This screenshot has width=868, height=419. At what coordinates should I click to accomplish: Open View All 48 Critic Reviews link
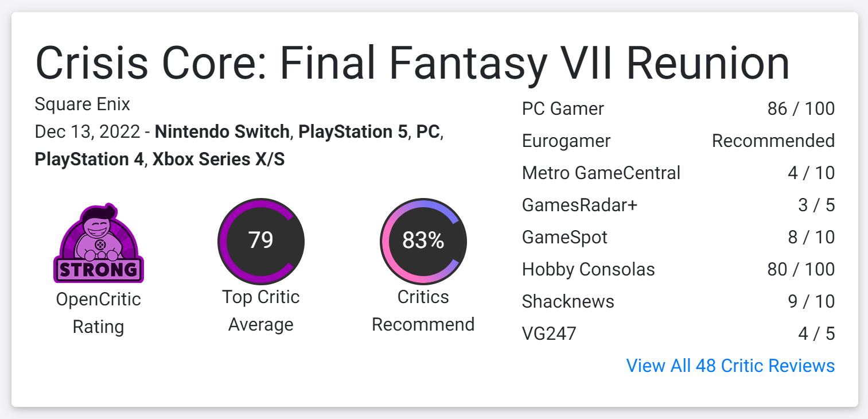point(730,366)
